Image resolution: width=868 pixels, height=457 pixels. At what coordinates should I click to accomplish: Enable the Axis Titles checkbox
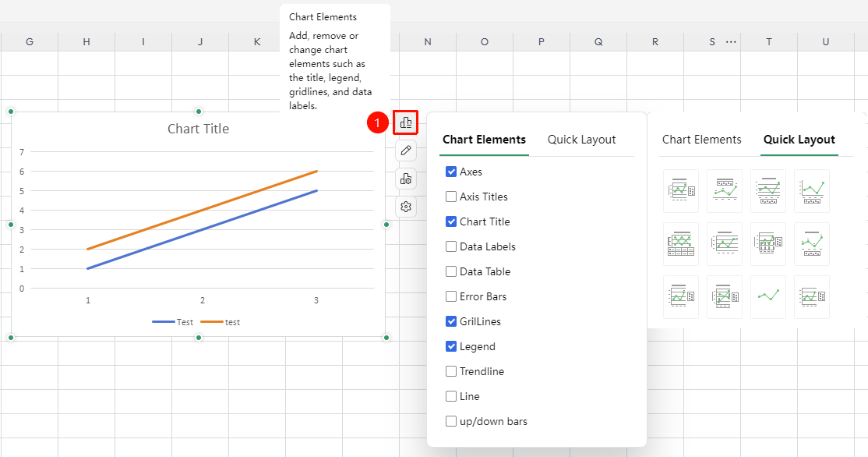point(451,197)
